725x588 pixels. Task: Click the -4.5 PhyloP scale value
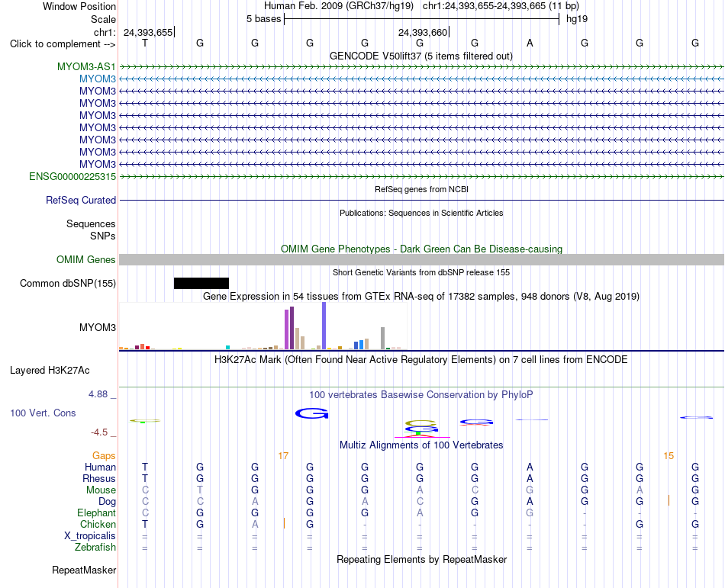click(99, 432)
